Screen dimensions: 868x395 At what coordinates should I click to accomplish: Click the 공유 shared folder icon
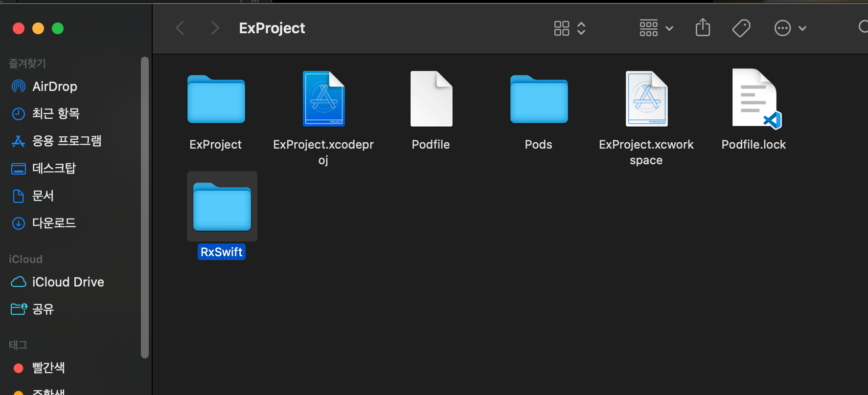[19, 309]
